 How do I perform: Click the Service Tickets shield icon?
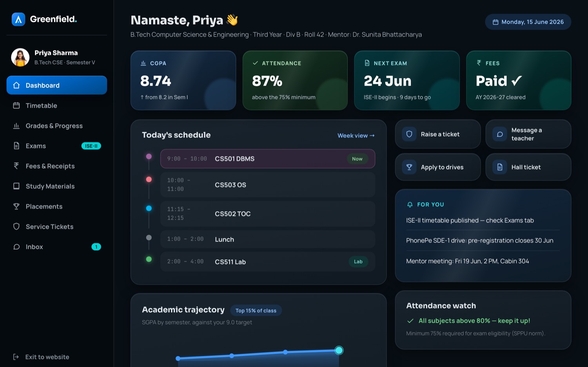(16, 226)
